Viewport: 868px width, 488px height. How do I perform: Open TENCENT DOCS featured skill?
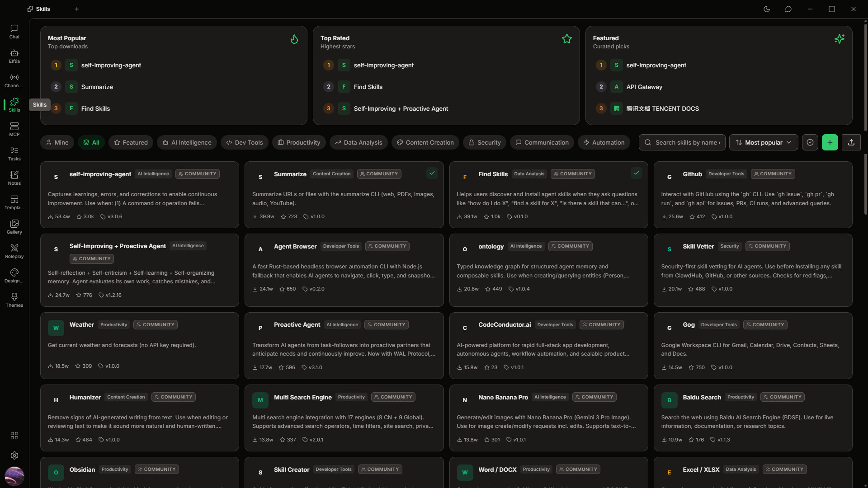pyautogui.click(x=662, y=108)
